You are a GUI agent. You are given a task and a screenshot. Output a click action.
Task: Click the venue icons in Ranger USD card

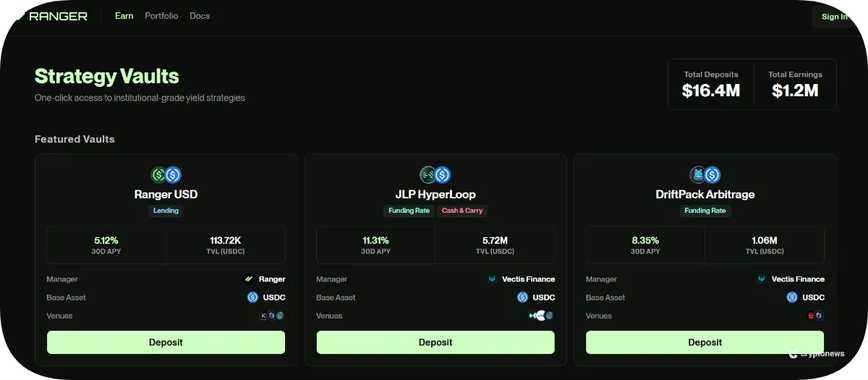272,316
